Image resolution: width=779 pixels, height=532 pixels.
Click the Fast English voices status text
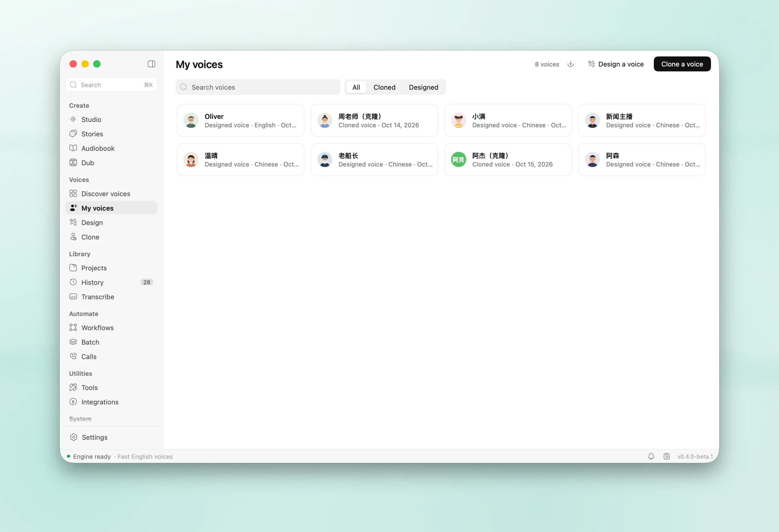click(145, 457)
